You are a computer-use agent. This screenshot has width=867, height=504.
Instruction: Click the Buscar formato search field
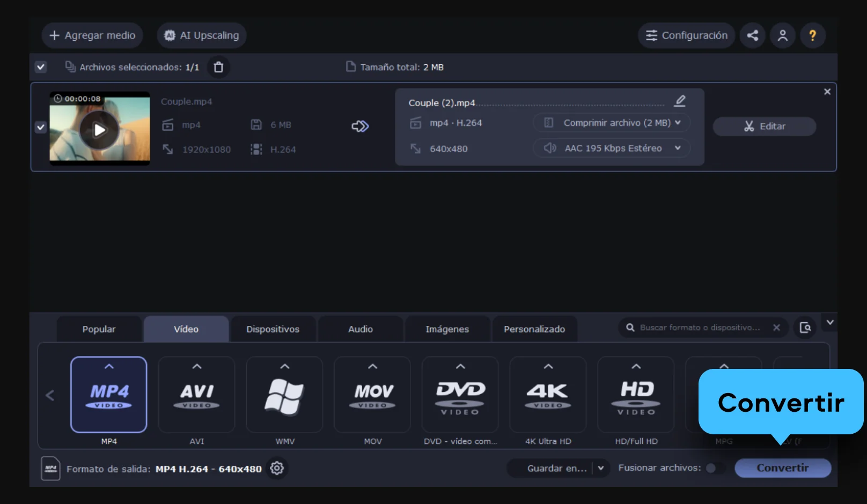coord(700,328)
